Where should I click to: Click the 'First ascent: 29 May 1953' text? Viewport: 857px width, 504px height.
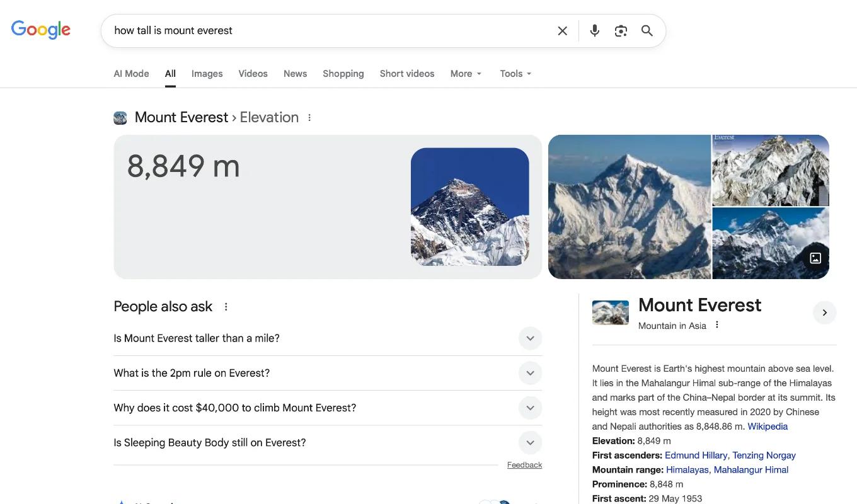click(x=647, y=498)
